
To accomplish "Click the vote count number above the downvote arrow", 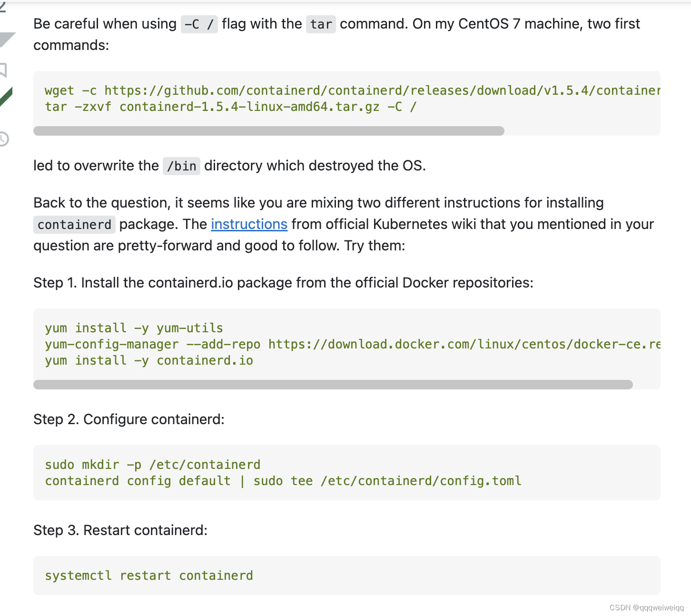I will [2, 7].
